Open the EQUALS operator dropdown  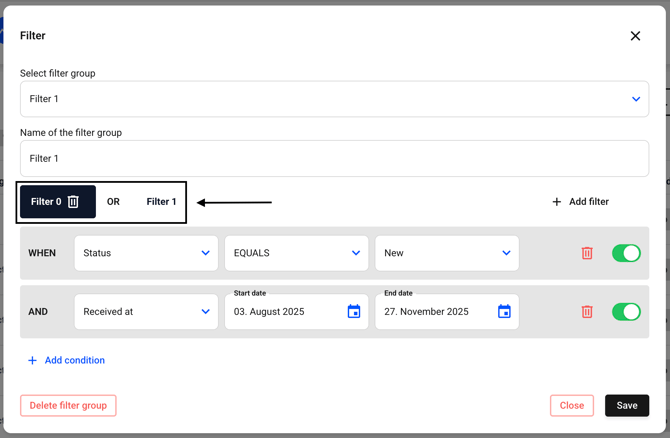tap(296, 253)
